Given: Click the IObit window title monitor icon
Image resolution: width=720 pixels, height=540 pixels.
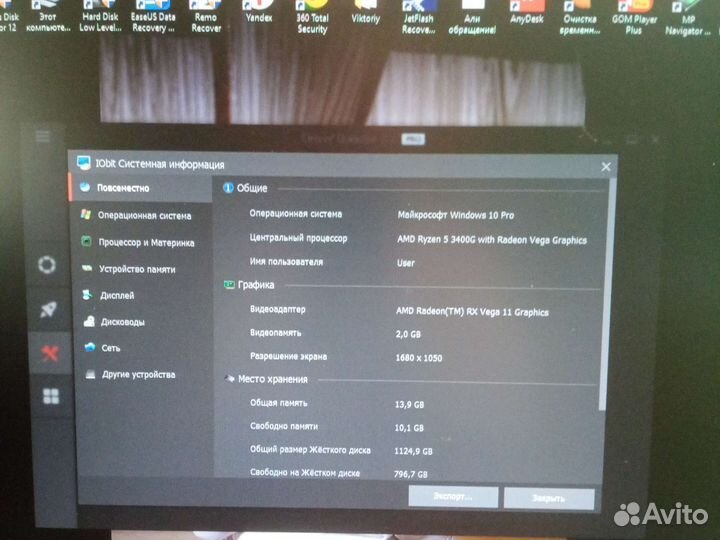Looking at the screenshot, I should coord(83,163).
